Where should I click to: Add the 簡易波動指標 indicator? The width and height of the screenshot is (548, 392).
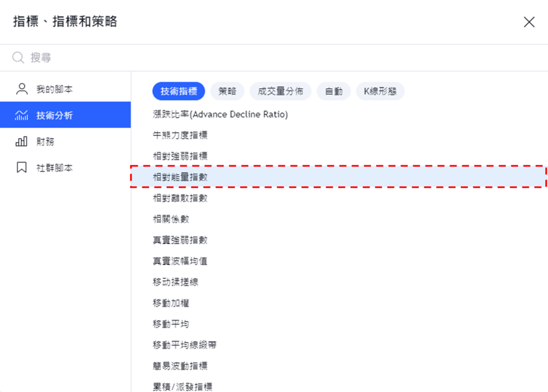[180, 366]
